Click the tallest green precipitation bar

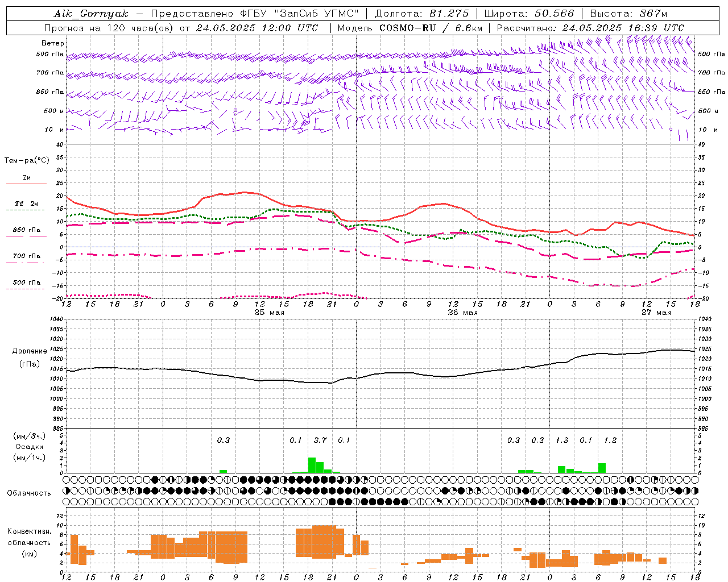click(312, 465)
